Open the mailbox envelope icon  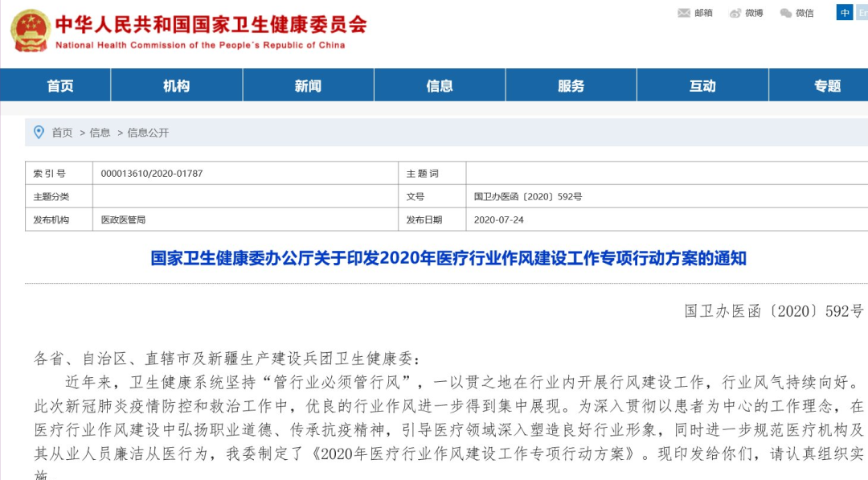coord(684,13)
